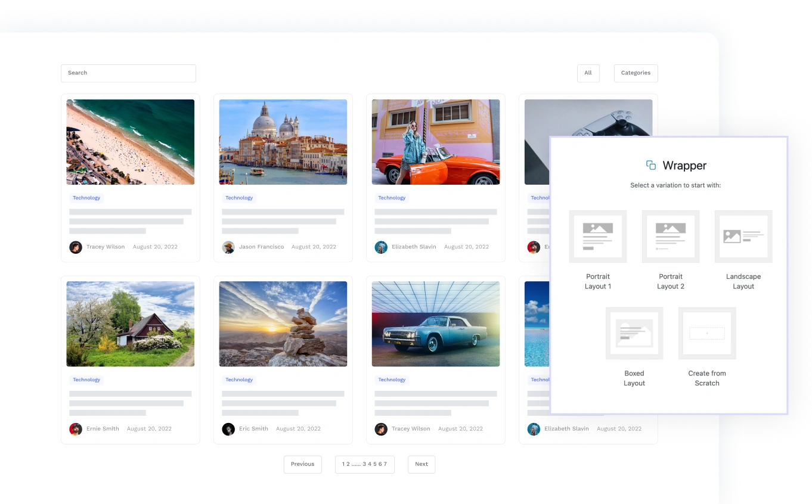Click inside the Search field

coord(128,73)
